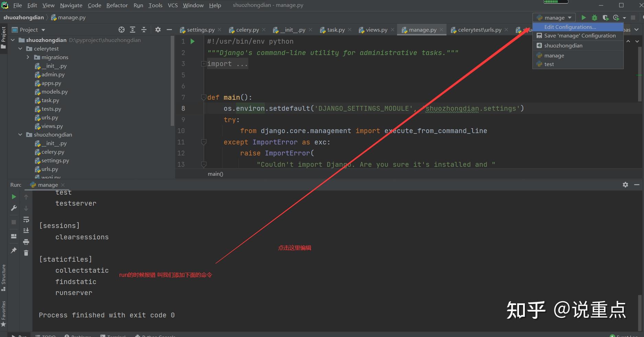644x337 pixels.
Task: Jump to next highlighted error arrow
Action: pyautogui.click(x=637, y=41)
